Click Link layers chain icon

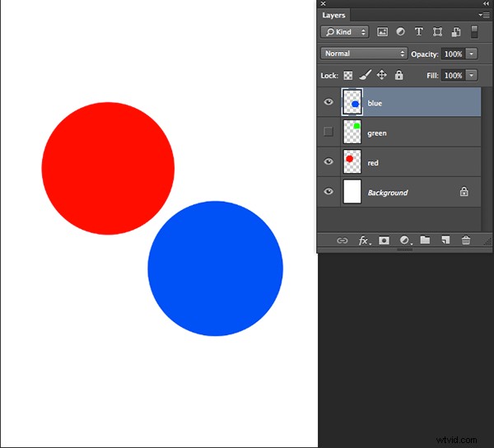pyautogui.click(x=343, y=240)
